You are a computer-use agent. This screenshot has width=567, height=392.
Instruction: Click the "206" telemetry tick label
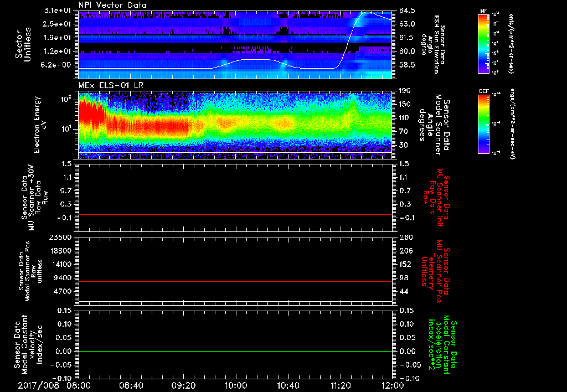point(405,251)
